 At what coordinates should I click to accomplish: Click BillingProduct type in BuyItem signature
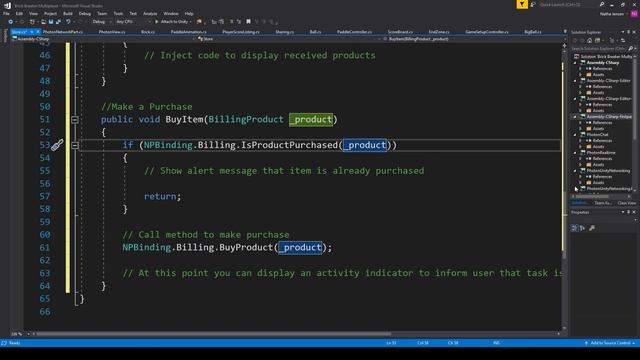click(x=246, y=120)
